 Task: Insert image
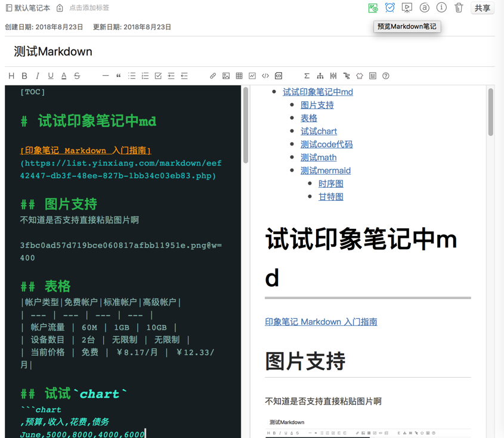pos(226,76)
